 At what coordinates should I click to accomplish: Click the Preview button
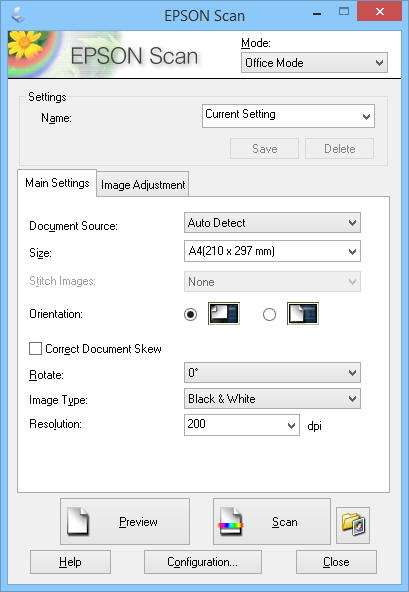point(125,521)
